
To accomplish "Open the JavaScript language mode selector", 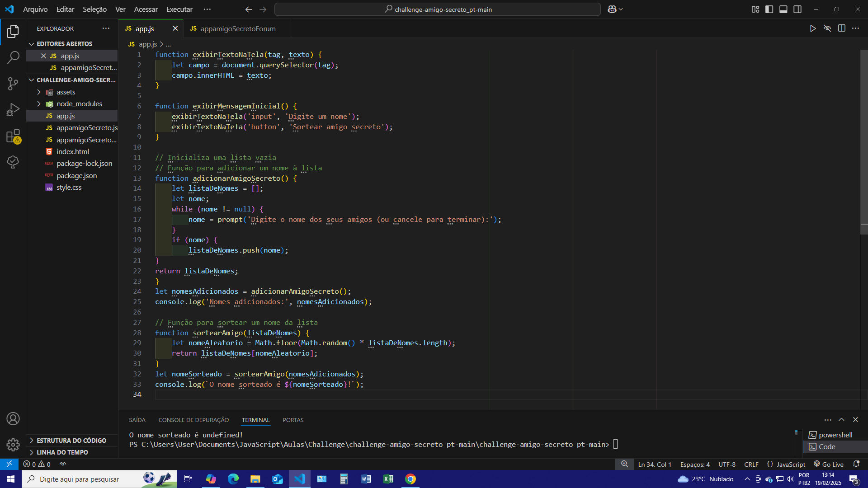I will click(791, 464).
